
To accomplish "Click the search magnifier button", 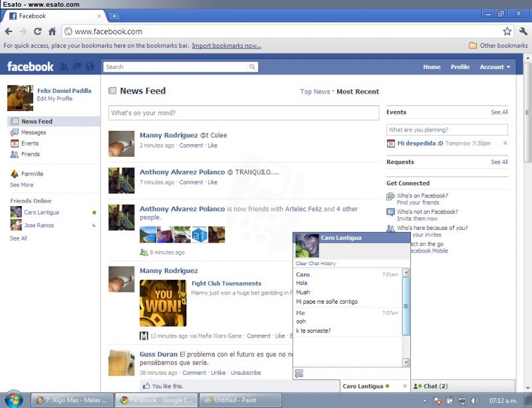I will coord(252,67).
